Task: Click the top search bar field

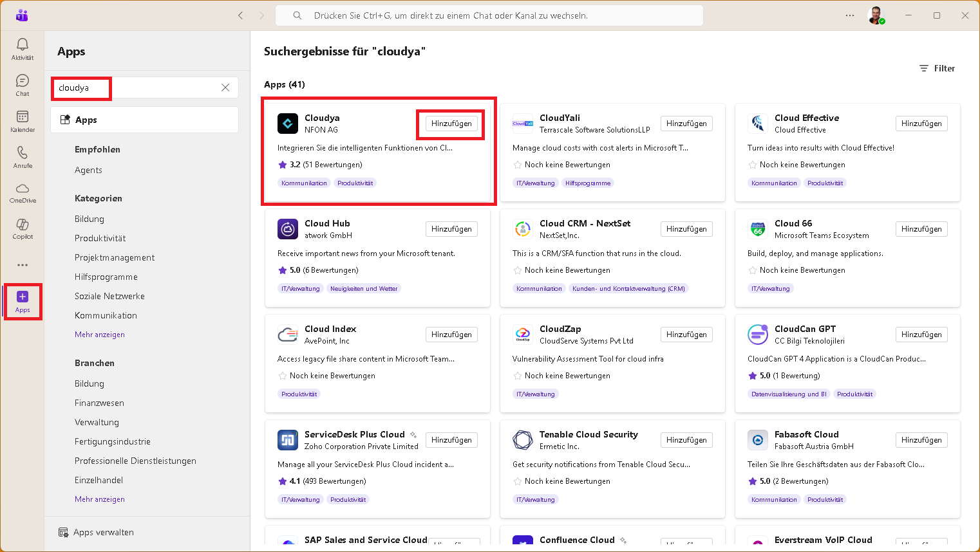Action: [489, 15]
